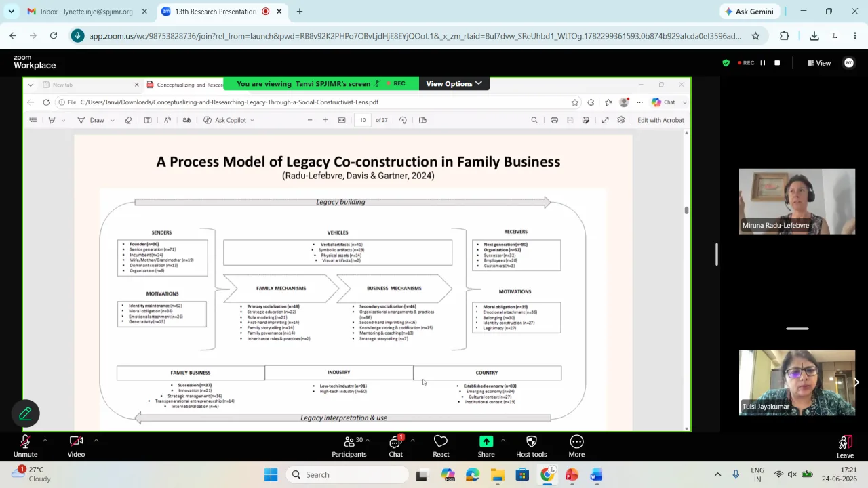Image resolution: width=868 pixels, height=488 pixels.
Task: Click the Leave meeting button
Action: [845, 446]
